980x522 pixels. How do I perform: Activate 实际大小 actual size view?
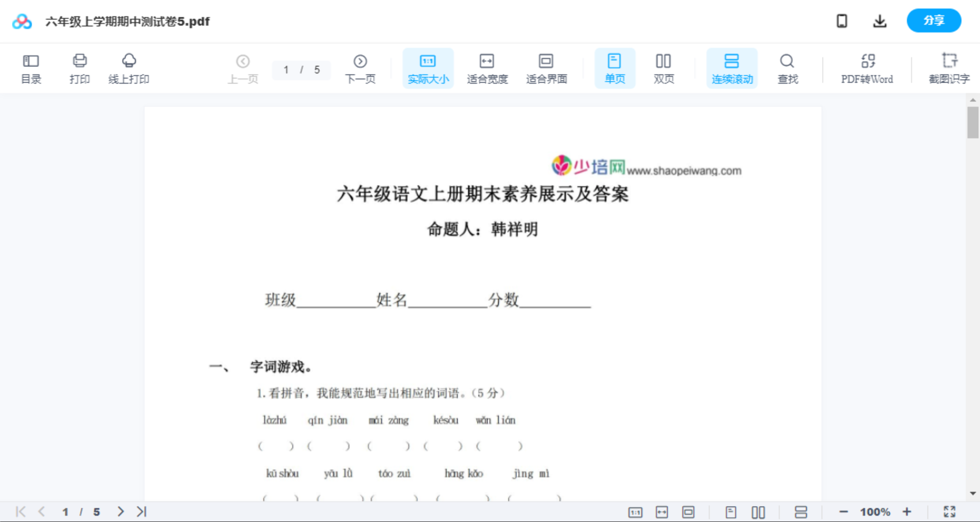[x=428, y=68]
